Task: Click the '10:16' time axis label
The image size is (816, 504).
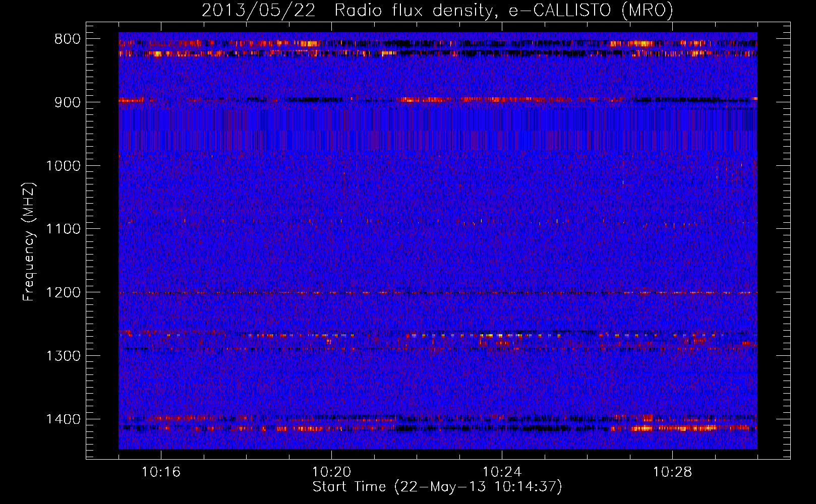Action: [x=161, y=472]
